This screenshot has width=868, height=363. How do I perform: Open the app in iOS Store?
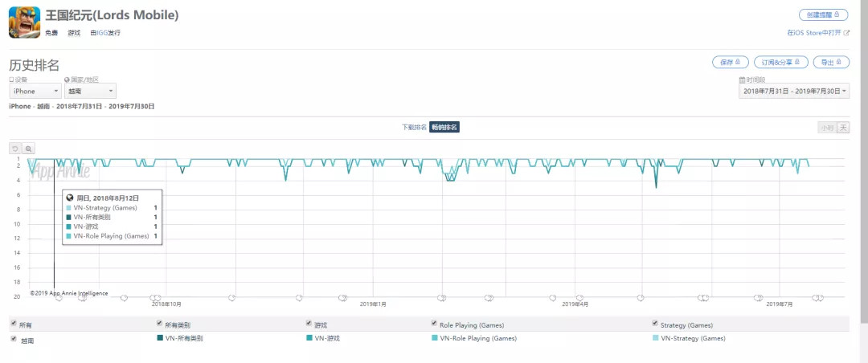818,33
